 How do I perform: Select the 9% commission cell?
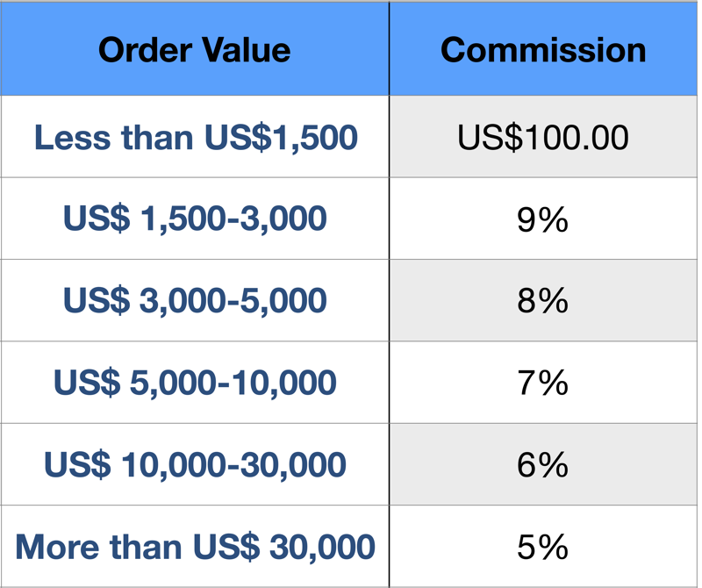click(x=543, y=219)
